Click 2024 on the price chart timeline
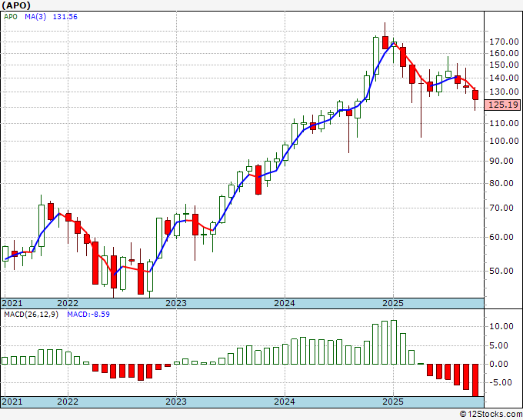Viewport: 523px width, 420px height. coord(285,303)
